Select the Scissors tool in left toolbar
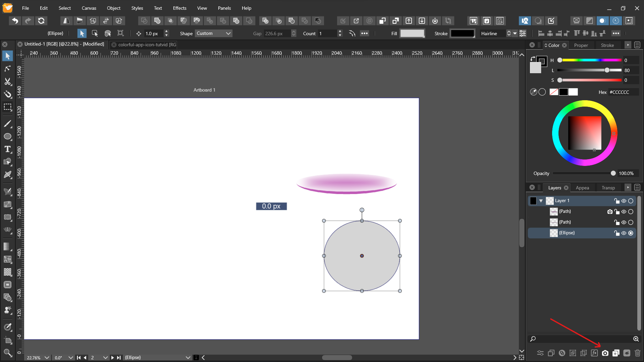Viewport: 644px width, 362px height. [x=7, y=81]
